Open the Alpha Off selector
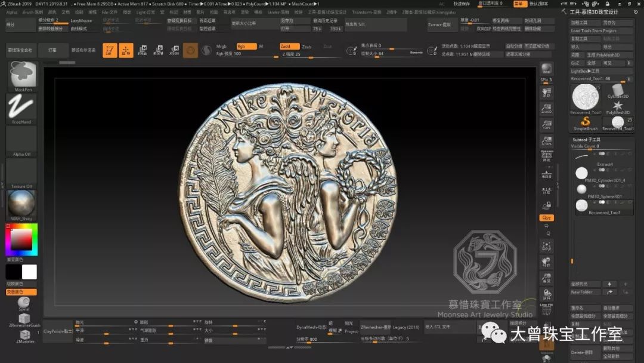 (21, 141)
